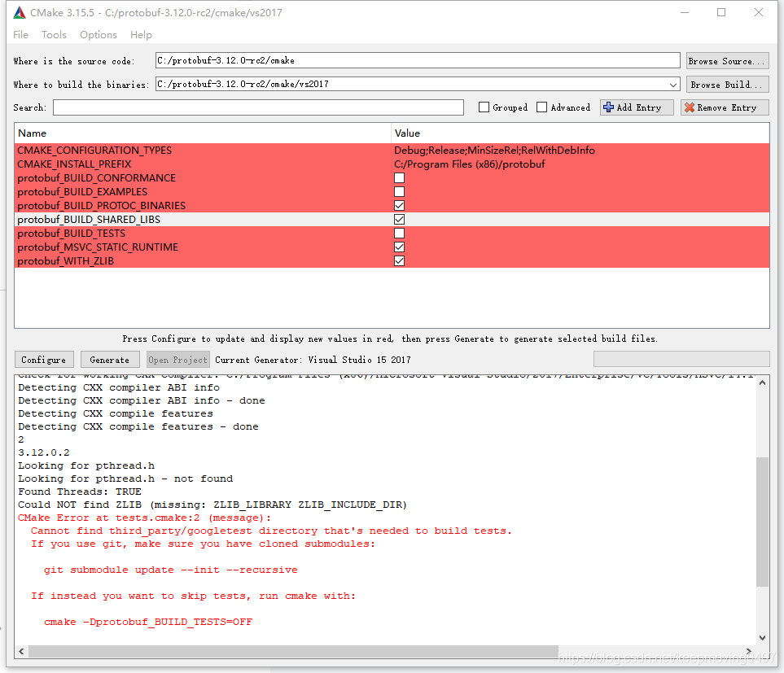Enable the Advanced checkbox
The image size is (784, 673).
pyautogui.click(x=542, y=107)
